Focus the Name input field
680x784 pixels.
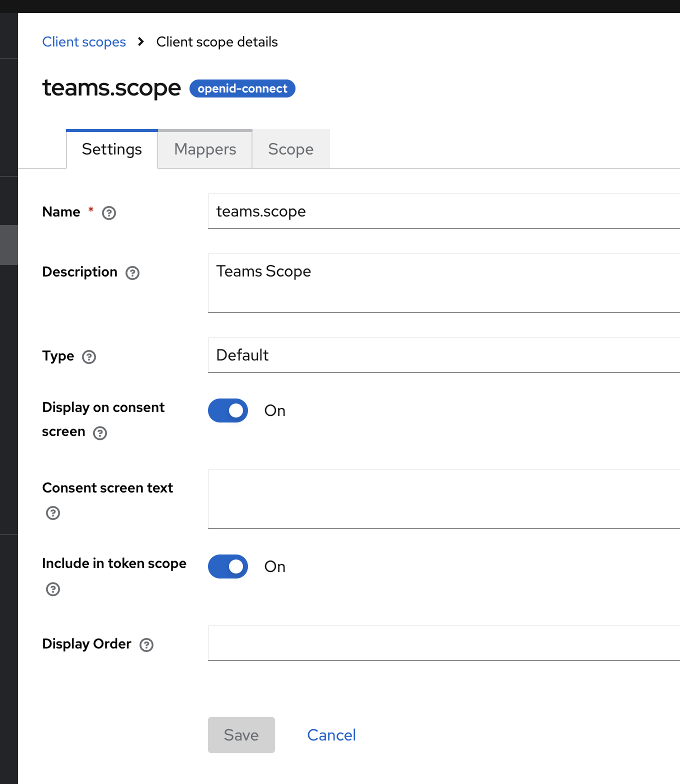click(444, 211)
